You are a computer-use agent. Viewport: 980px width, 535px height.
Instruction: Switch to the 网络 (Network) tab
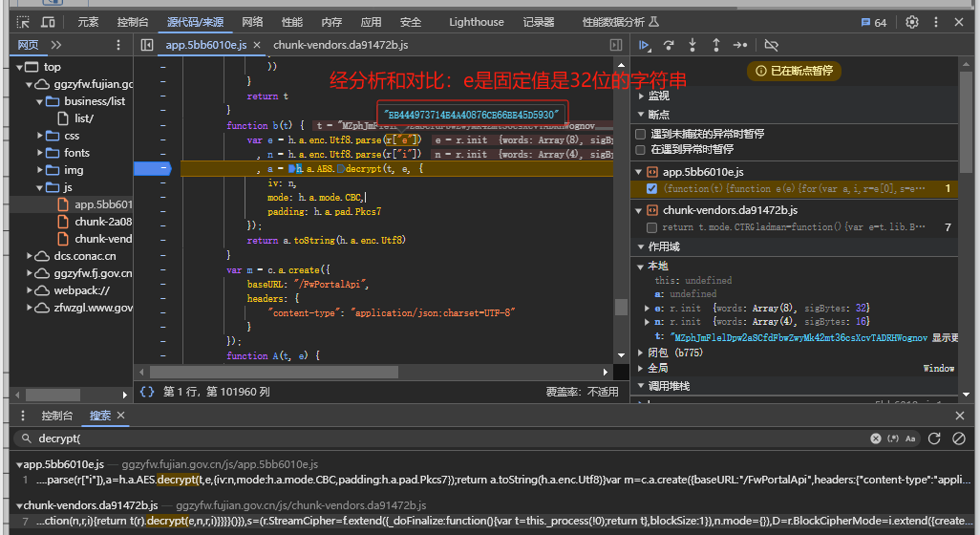pos(252,22)
